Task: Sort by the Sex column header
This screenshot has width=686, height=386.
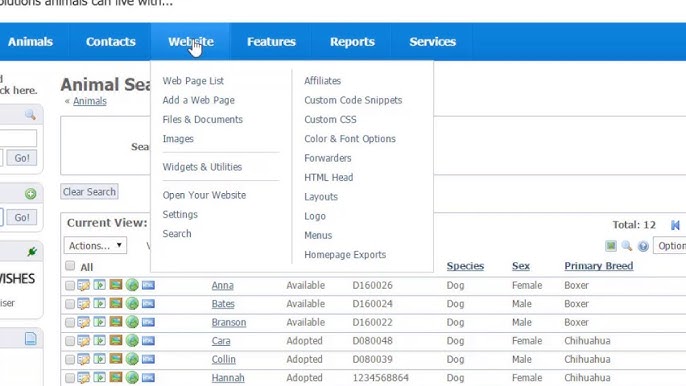Action: point(521,266)
